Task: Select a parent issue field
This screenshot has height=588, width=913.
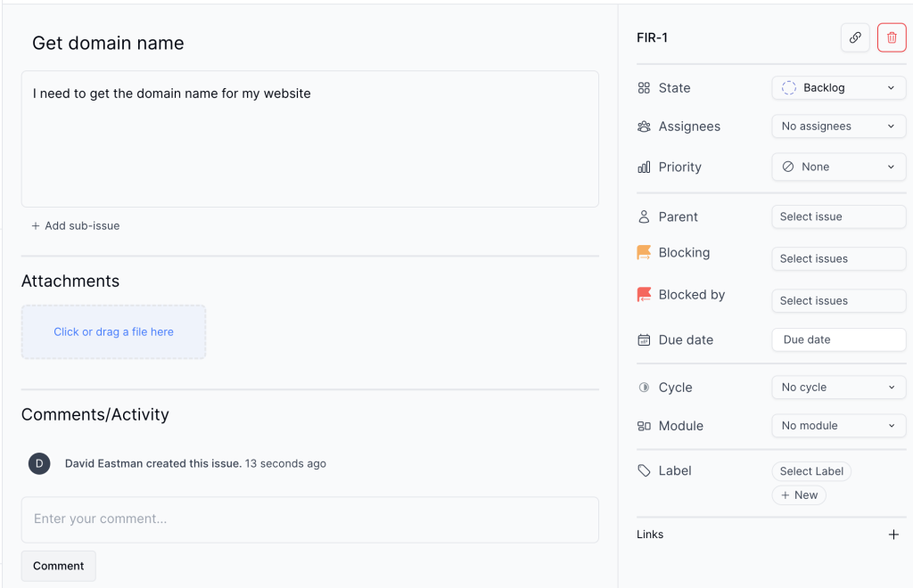Action: tap(838, 217)
